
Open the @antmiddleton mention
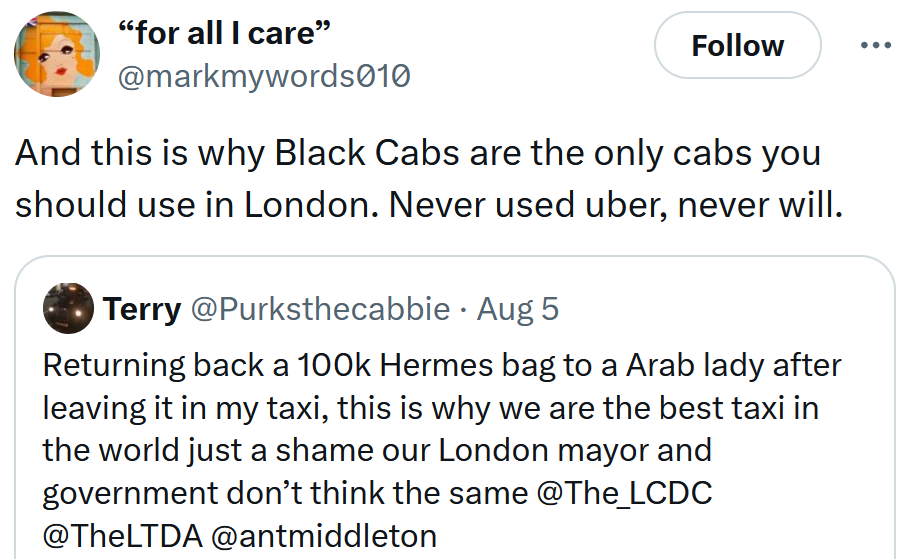[x=326, y=536]
